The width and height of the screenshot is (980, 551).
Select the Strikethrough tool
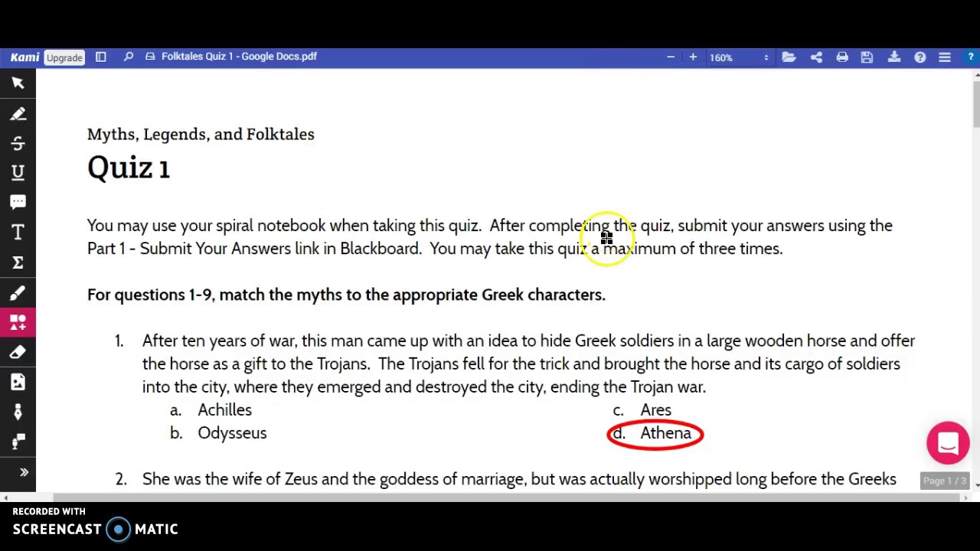(18, 143)
